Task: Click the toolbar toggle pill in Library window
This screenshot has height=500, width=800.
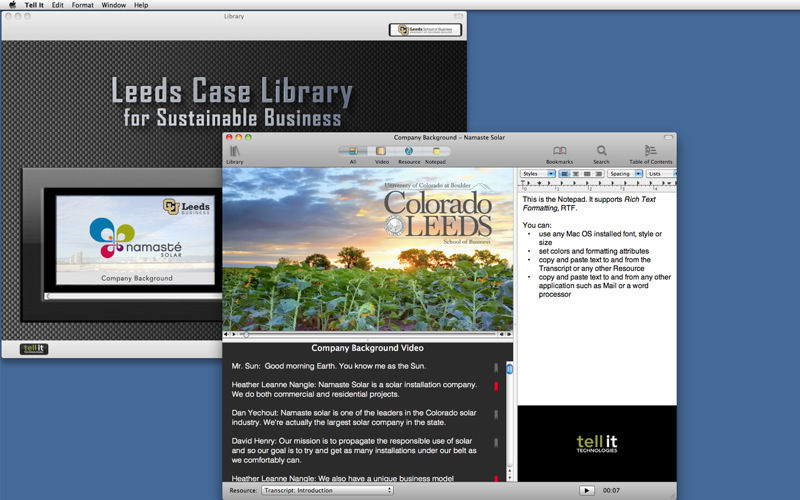Action: pyautogui.click(x=458, y=16)
